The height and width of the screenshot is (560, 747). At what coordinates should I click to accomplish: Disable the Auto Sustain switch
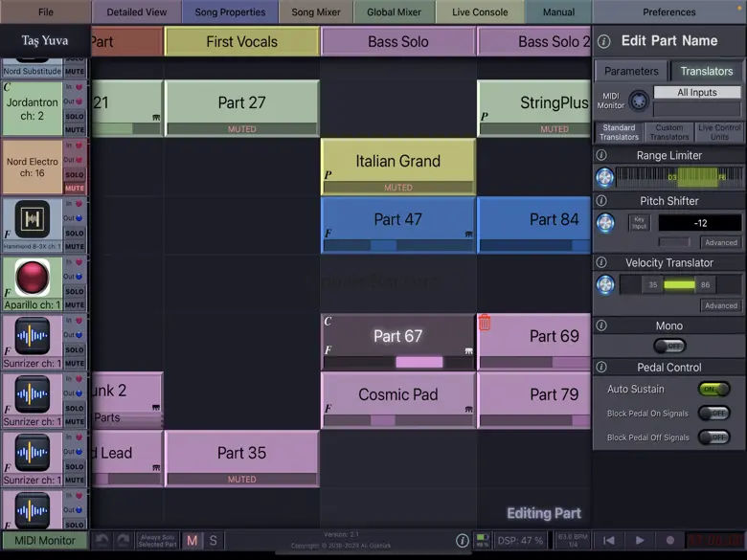[713, 389]
